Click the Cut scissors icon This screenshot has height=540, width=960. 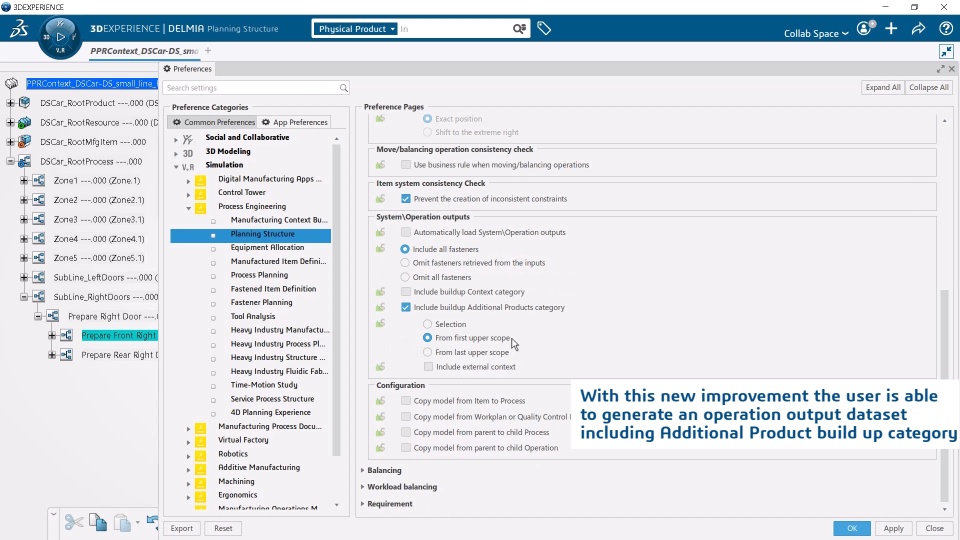(x=73, y=522)
